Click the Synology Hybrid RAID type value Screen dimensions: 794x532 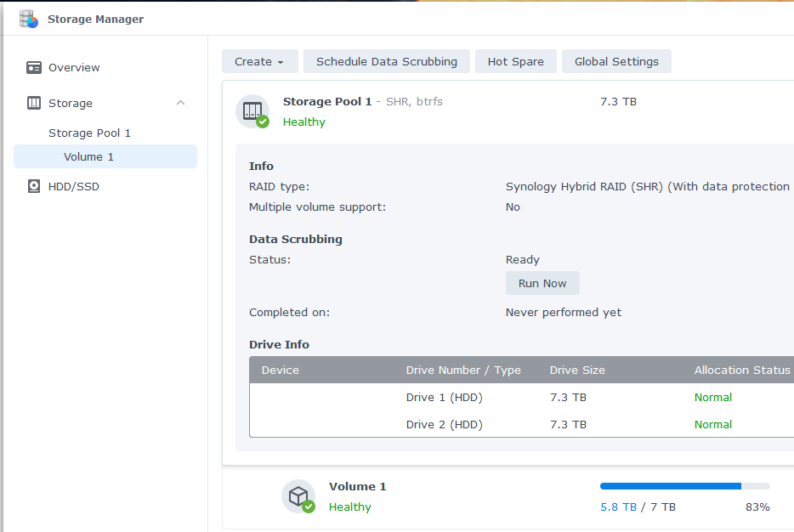(647, 186)
